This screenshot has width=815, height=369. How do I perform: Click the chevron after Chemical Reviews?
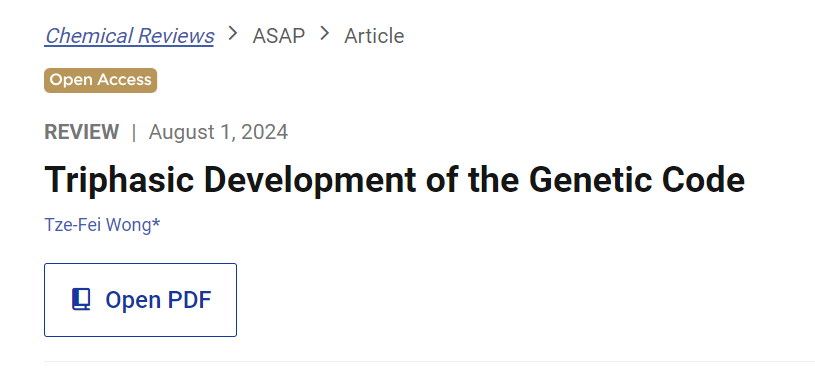point(233,34)
